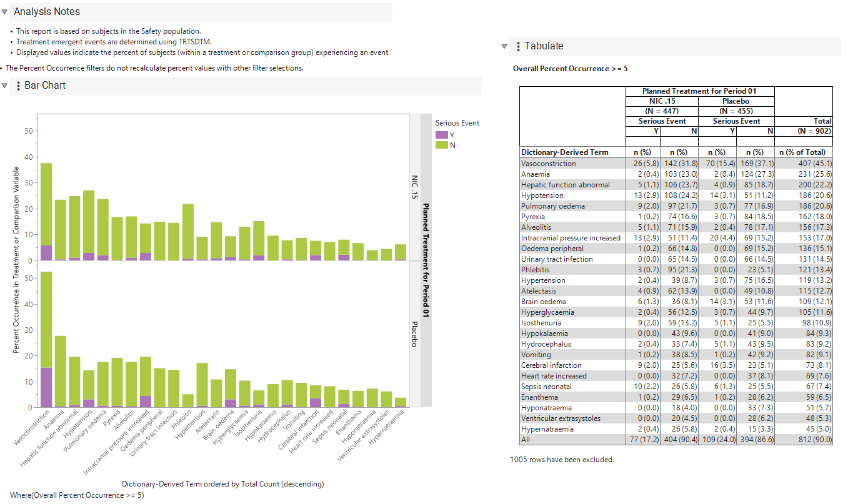Click the Placebo panel label strip
848x504 pixels.
(414, 335)
